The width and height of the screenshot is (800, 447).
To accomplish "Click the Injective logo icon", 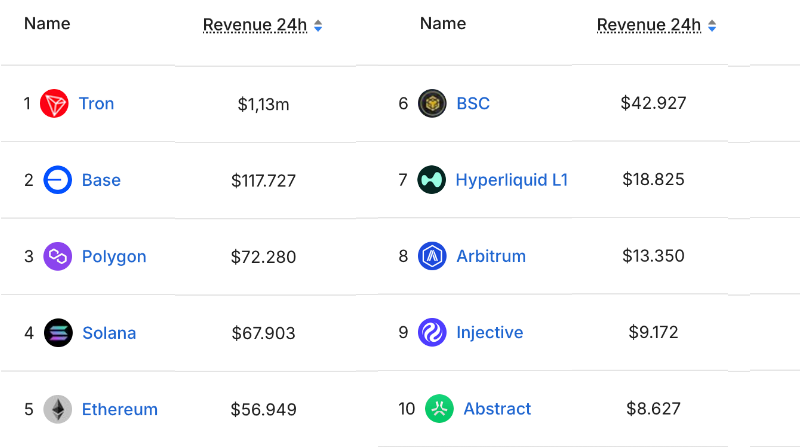I will (x=432, y=332).
